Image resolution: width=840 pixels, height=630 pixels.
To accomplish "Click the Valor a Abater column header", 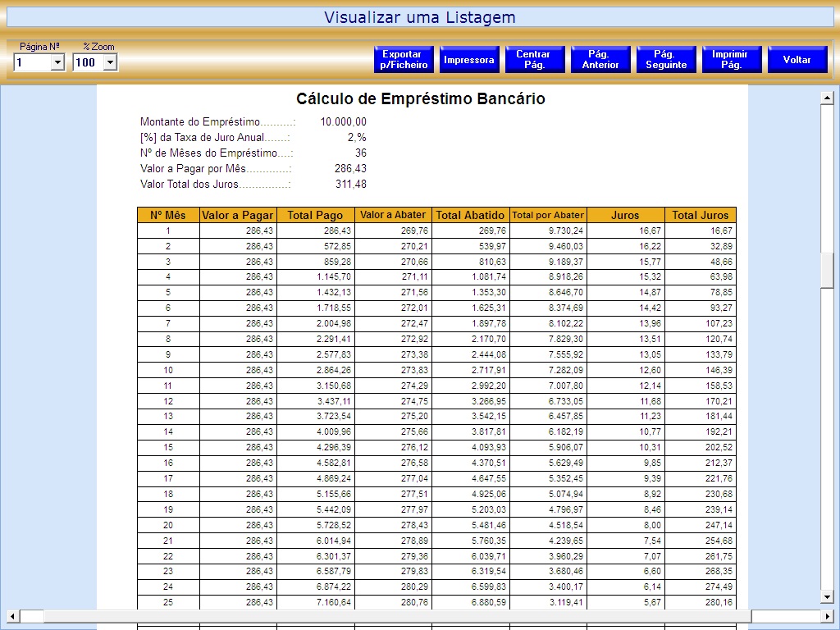I will click(x=393, y=215).
